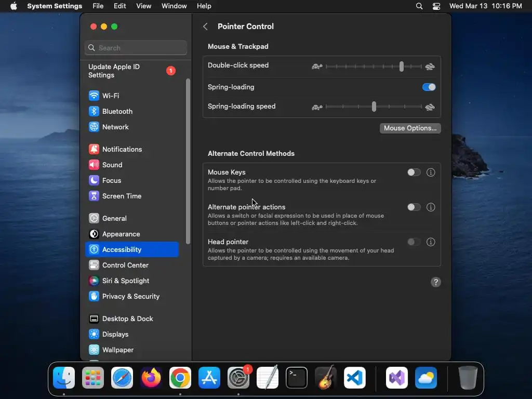Select Displays in the sidebar
The image size is (532, 399).
click(x=132, y=335)
